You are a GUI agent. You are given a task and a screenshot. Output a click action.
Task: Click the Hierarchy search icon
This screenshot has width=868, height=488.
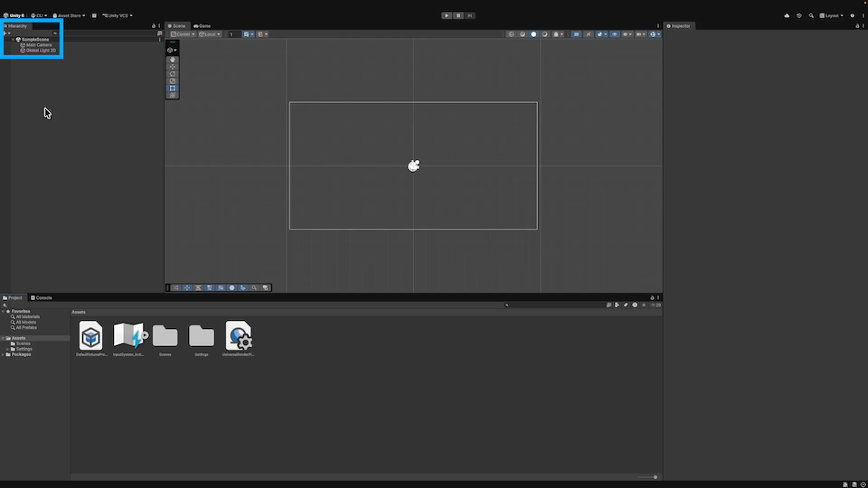click(55, 33)
